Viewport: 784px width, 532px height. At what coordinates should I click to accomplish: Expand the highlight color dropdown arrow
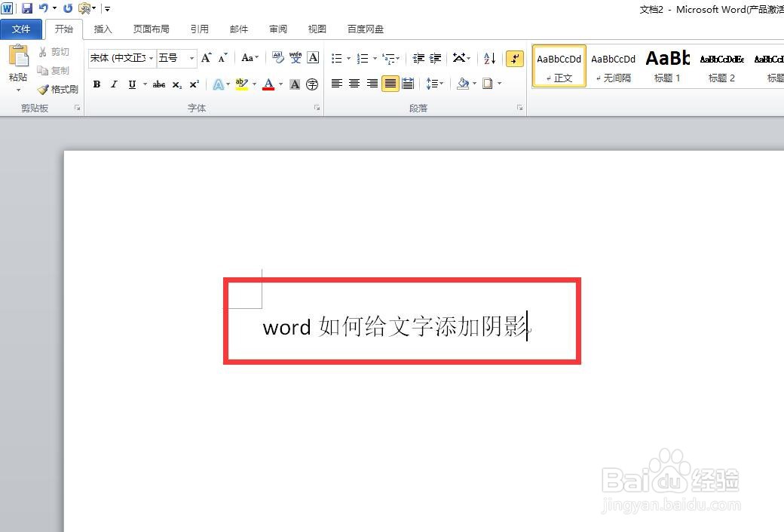(x=255, y=84)
